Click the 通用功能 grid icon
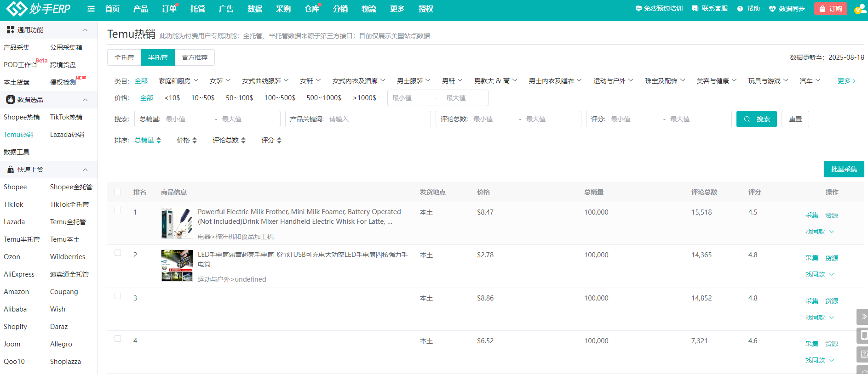868x374 pixels. [x=10, y=30]
